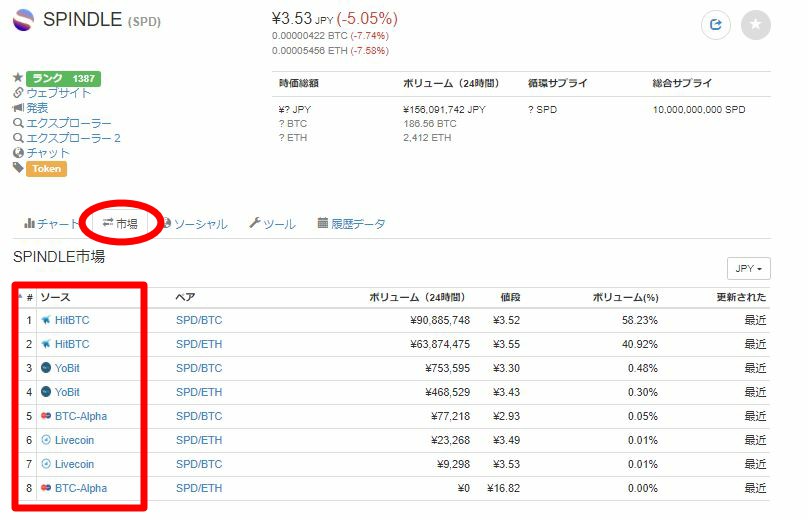Open SPD/BTC pair in row 7

[199, 464]
